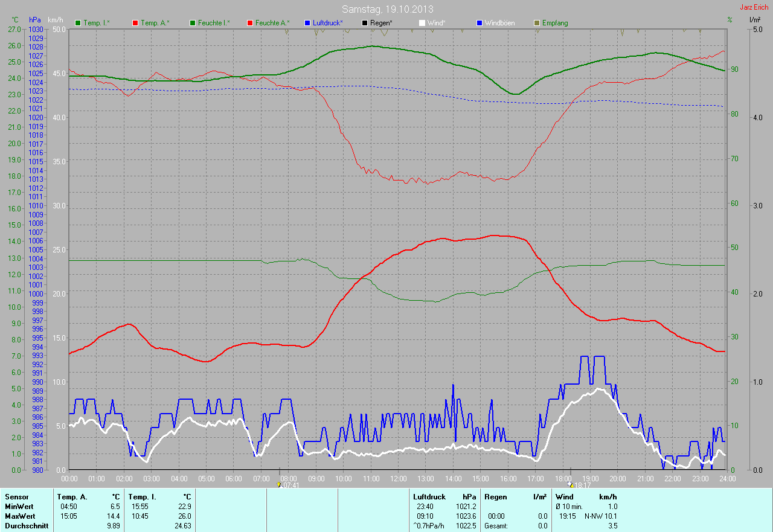Click the pressure minimum value 1021.2

(466, 507)
